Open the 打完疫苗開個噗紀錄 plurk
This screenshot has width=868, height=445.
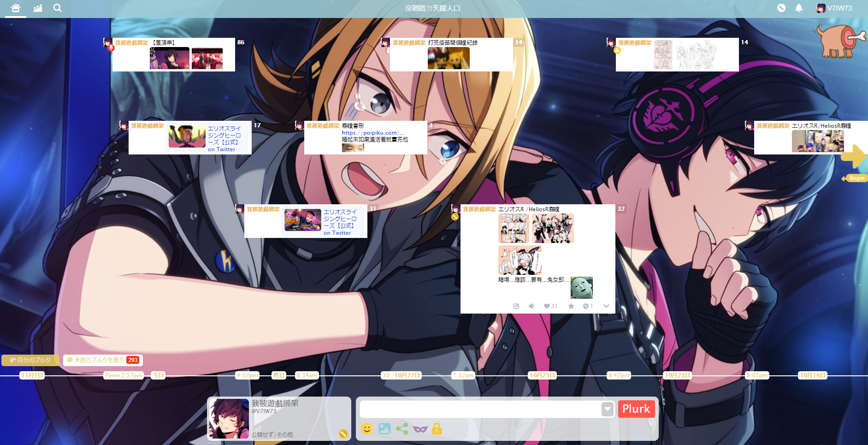453,42
